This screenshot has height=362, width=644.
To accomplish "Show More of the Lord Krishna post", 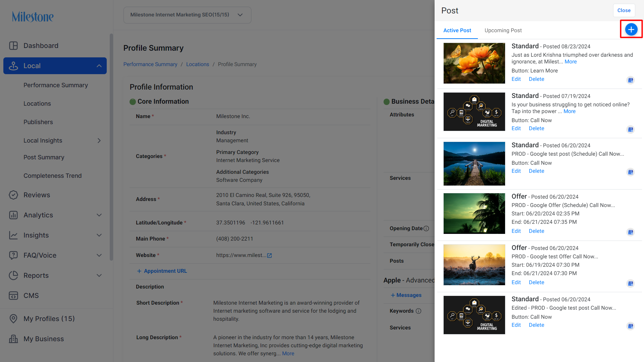I will click(x=571, y=62).
